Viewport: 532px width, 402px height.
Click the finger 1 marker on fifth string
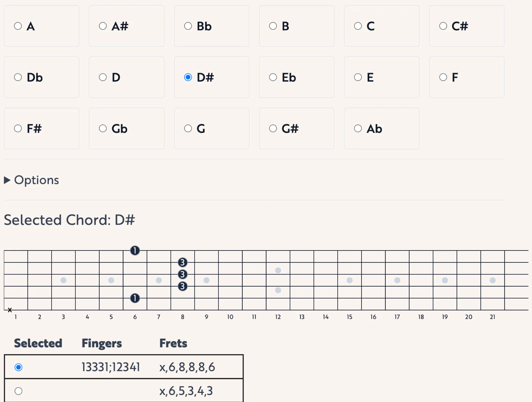click(x=135, y=298)
